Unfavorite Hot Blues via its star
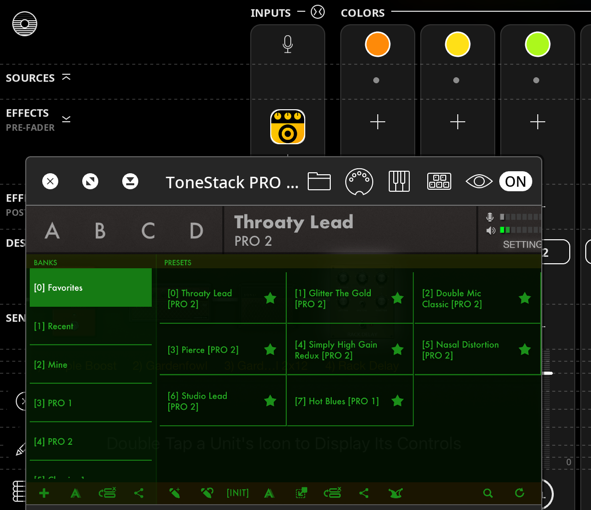The width and height of the screenshot is (591, 510). point(398,401)
